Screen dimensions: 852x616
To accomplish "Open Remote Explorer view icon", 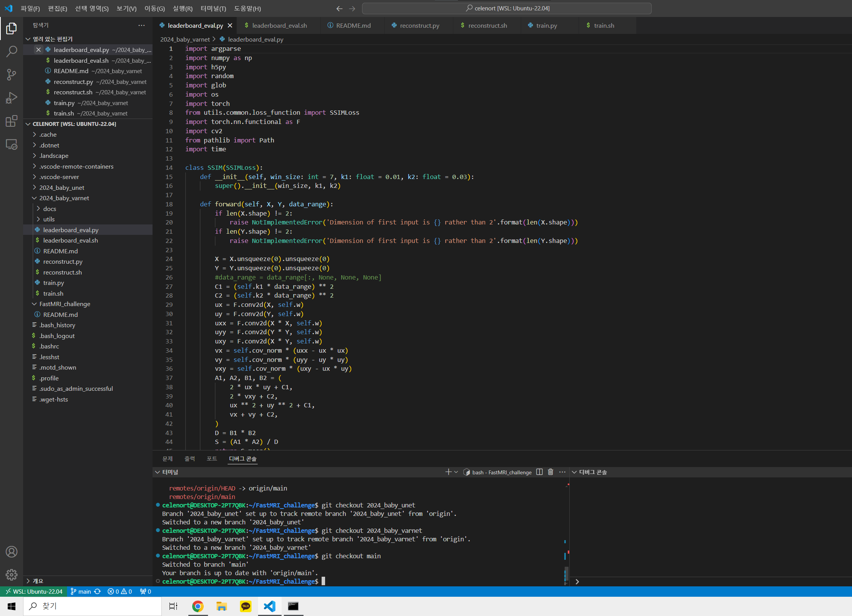I will (x=12, y=144).
